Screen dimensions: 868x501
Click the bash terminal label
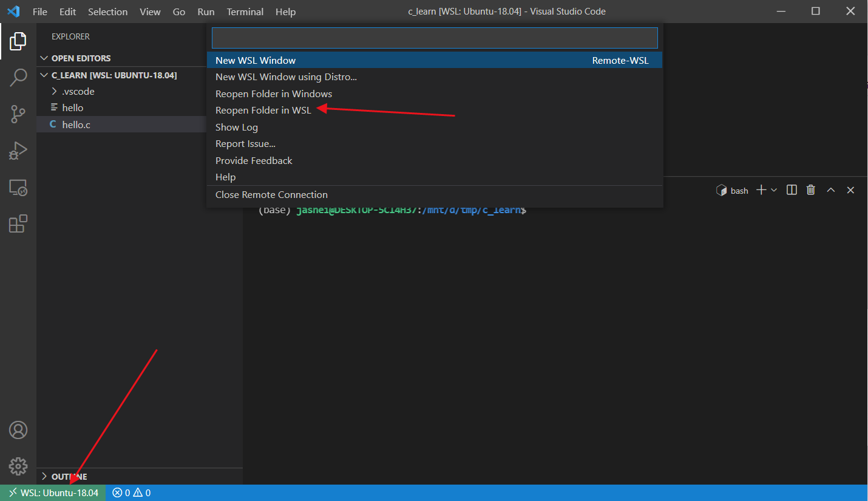(739, 191)
